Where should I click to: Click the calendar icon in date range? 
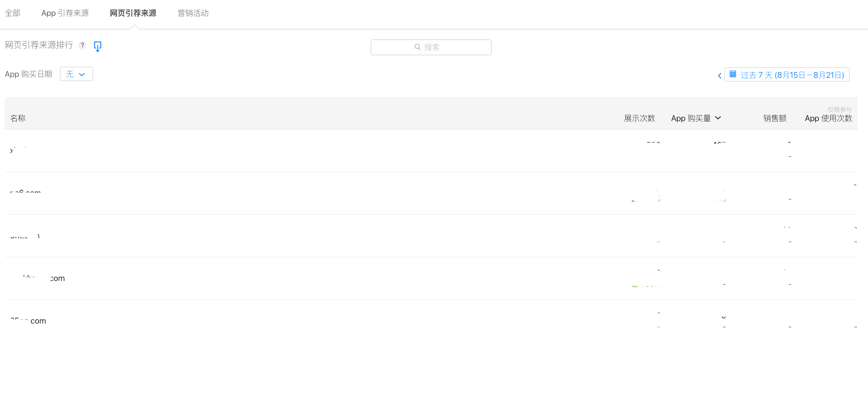pos(733,74)
